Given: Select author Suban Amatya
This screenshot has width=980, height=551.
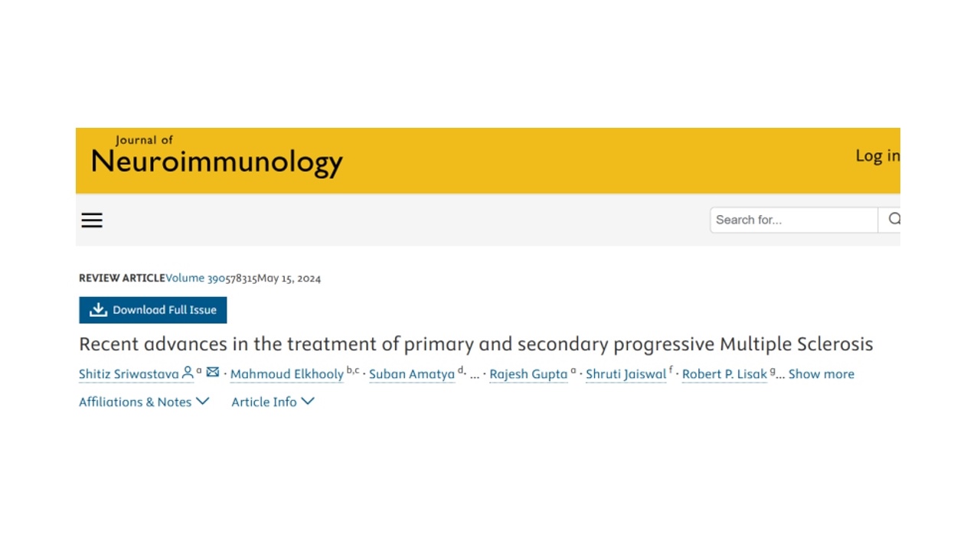Looking at the screenshot, I should click(x=412, y=374).
